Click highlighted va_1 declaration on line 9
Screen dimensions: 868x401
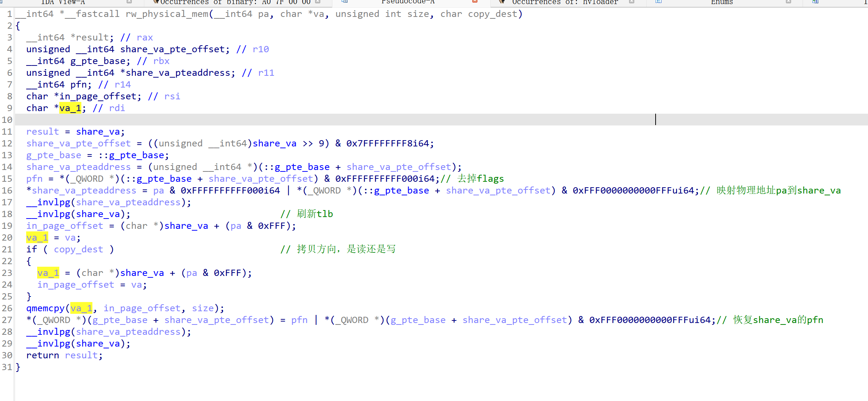(70, 108)
